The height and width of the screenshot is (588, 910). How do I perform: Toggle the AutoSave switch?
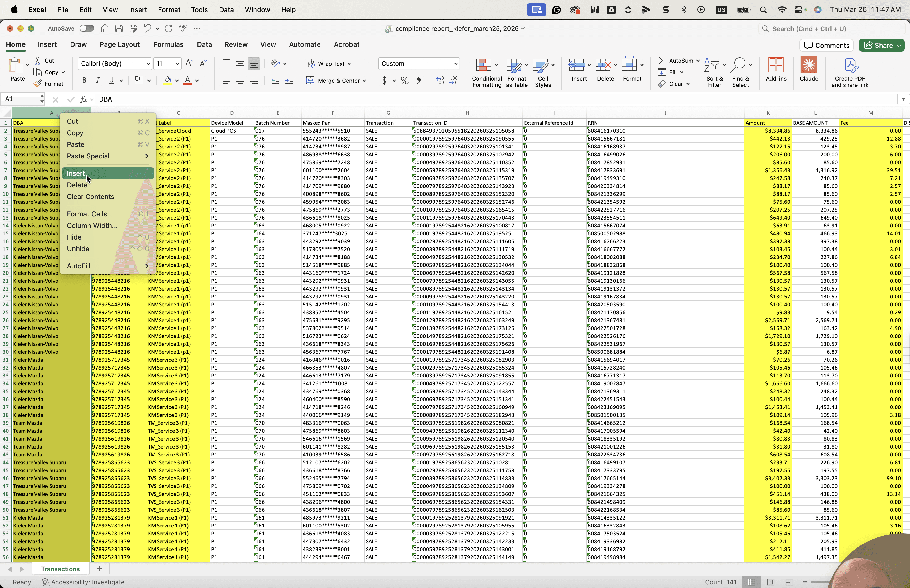coord(87,28)
